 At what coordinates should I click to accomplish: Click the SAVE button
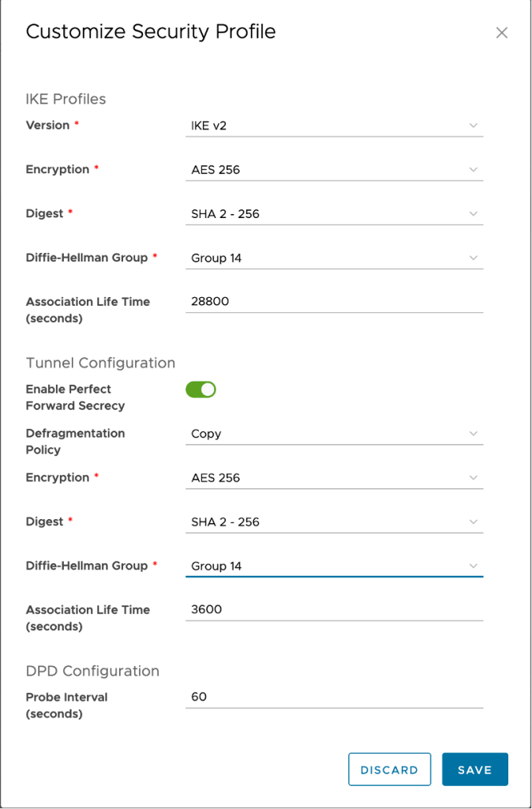coord(474,769)
